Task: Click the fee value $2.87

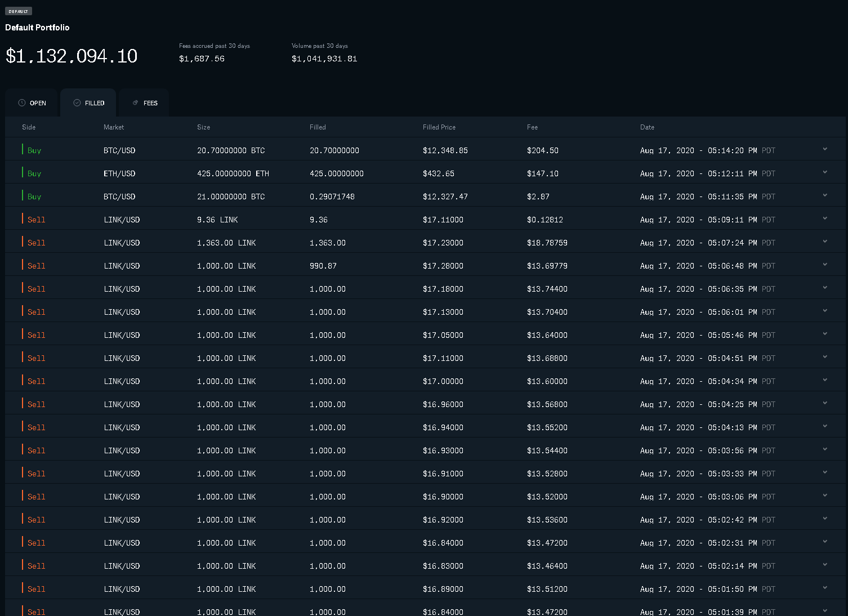Action: coord(538,197)
